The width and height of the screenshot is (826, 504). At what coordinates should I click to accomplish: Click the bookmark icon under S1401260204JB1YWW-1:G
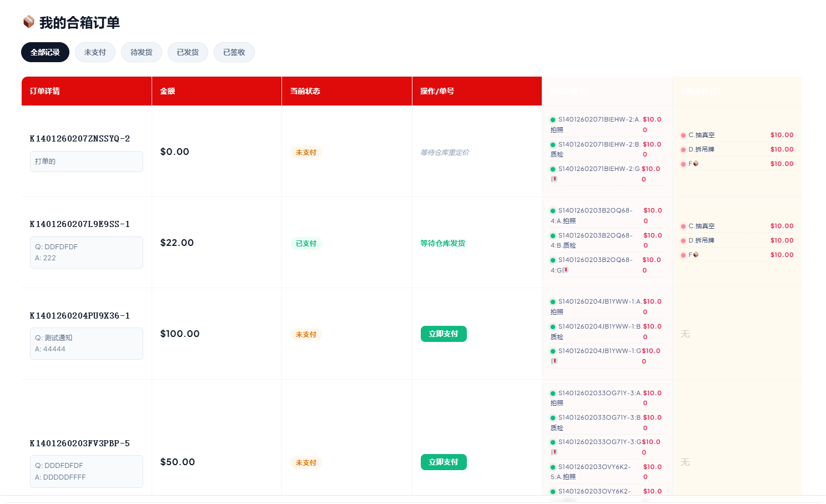point(554,361)
